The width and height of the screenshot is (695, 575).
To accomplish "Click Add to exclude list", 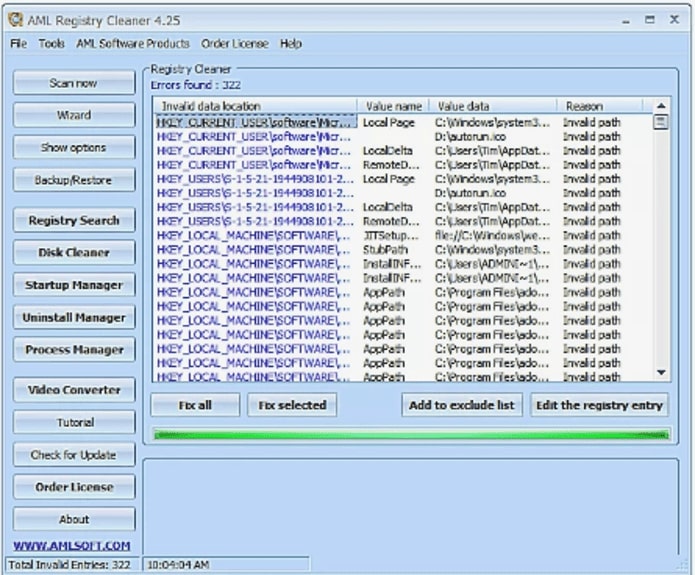I will (461, 405).
